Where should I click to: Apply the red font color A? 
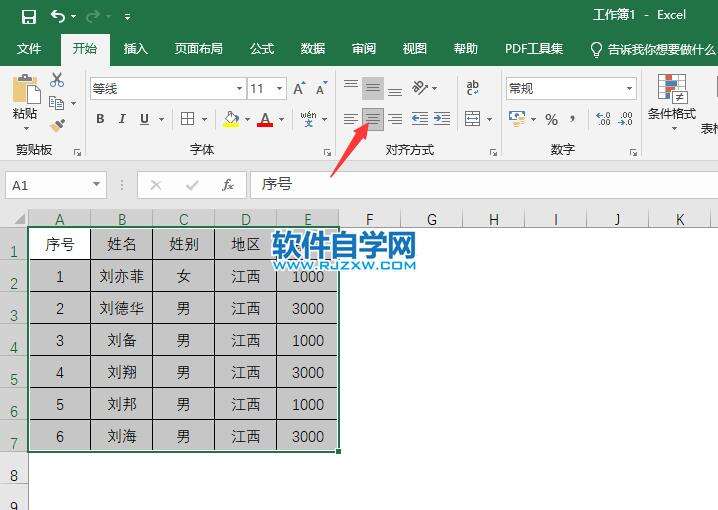pyautogui.click(x=265, y=119)
